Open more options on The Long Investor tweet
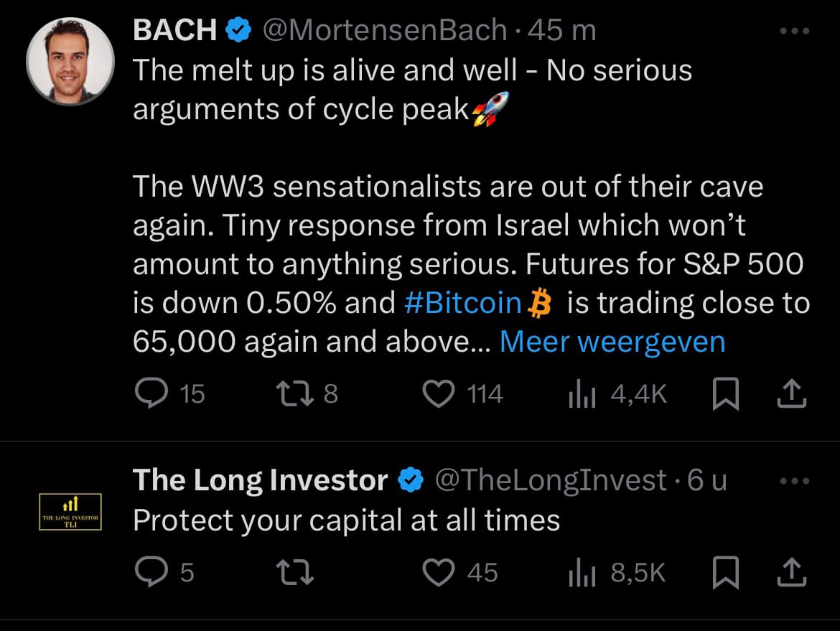 tap(794, 481)
